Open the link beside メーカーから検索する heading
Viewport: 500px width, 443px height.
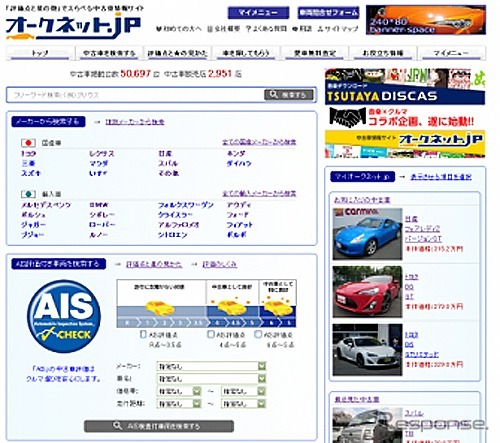pos(135,122)
